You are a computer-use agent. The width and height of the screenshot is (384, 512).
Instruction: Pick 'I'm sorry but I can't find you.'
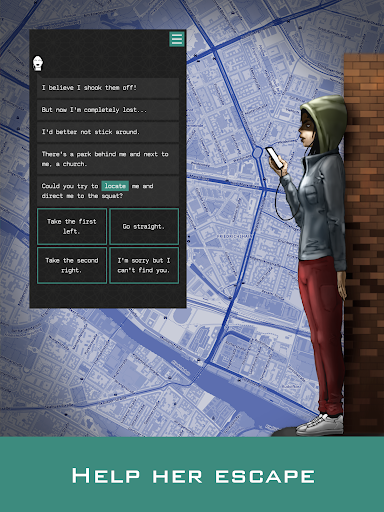(x=144, y=265)
